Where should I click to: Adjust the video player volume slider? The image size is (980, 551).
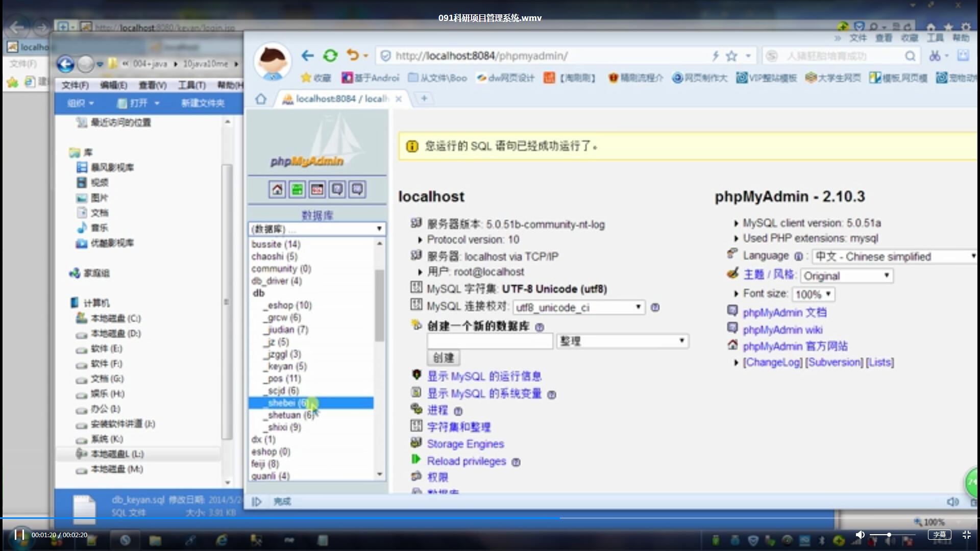coord(892,535)
